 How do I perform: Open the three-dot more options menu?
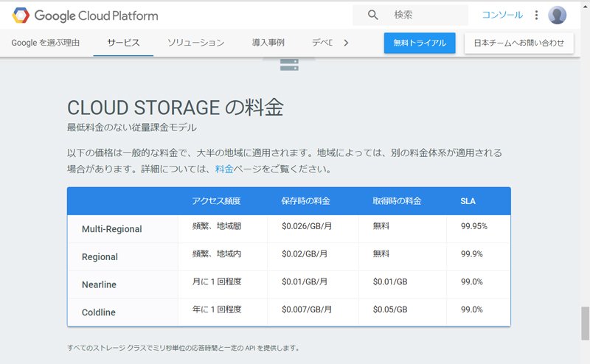point(536,15)
